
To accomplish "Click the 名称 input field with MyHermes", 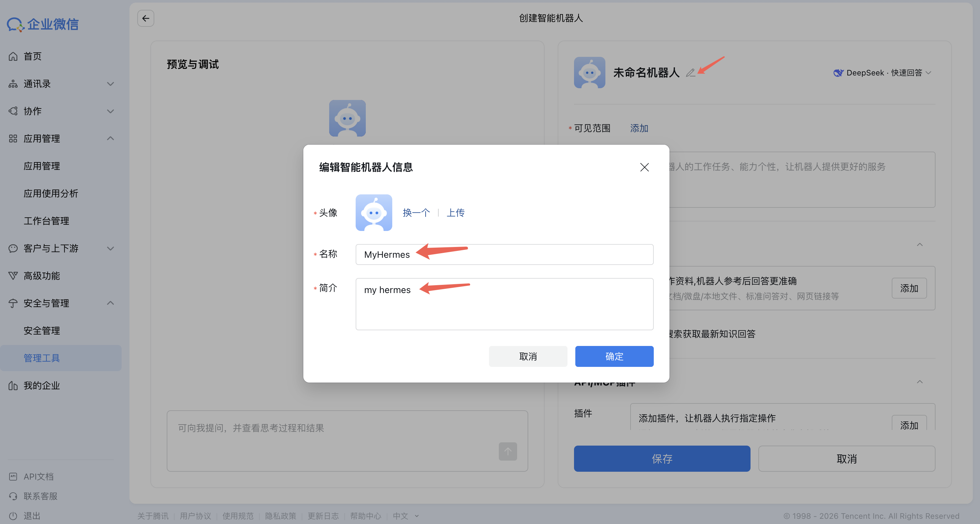I will point(504,254).
